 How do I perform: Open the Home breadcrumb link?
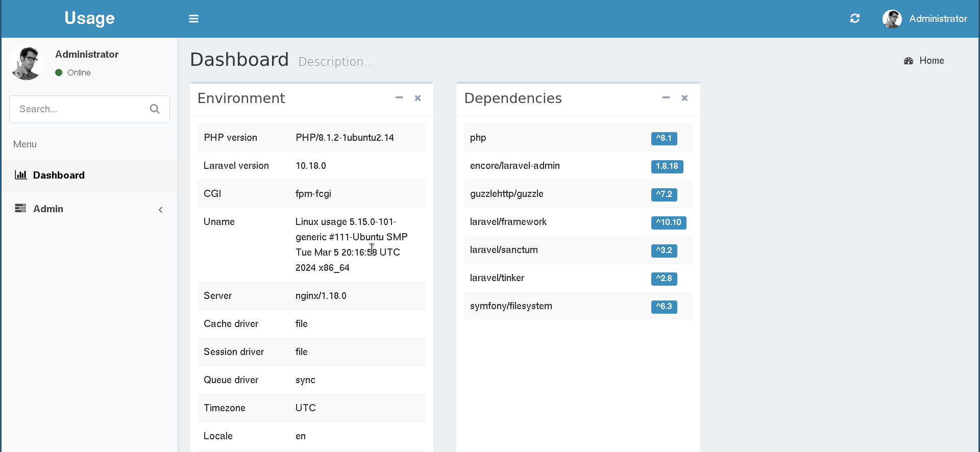(x=932, y=61)
